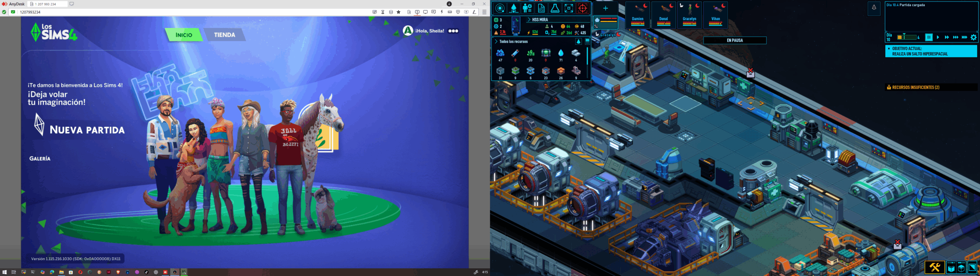Open Galería in Sims 4
This screenshot has height=276, width=980.
40,158
